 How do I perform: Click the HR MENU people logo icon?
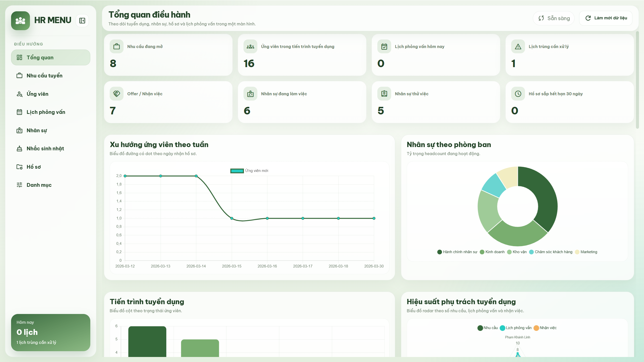(x=20, y=20)
